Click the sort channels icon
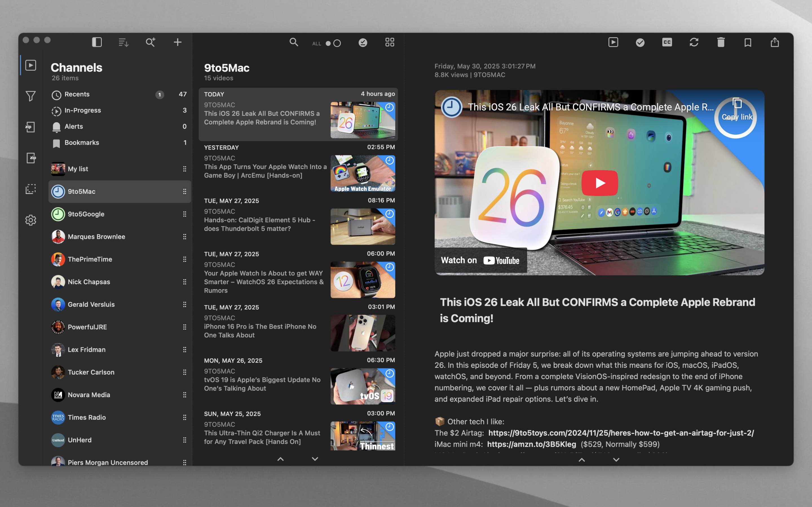 (x=123, y=42)
